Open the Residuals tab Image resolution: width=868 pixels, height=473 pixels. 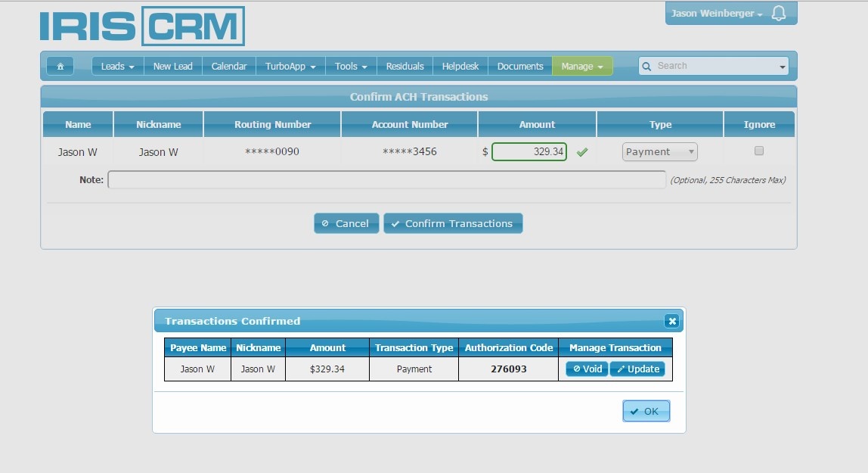(x=405, y=67)
